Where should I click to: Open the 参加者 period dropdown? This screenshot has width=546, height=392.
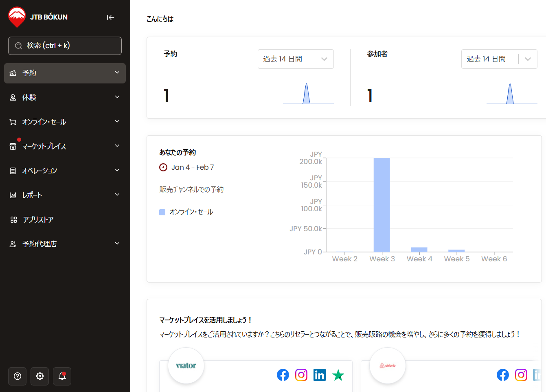point(499,59)
